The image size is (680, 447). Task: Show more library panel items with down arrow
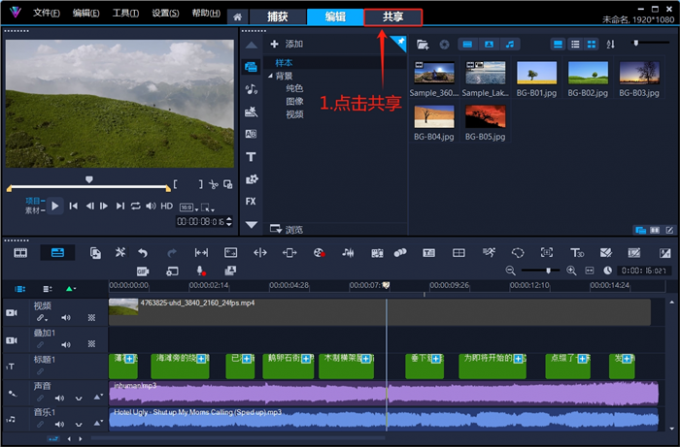coord(252,225)
